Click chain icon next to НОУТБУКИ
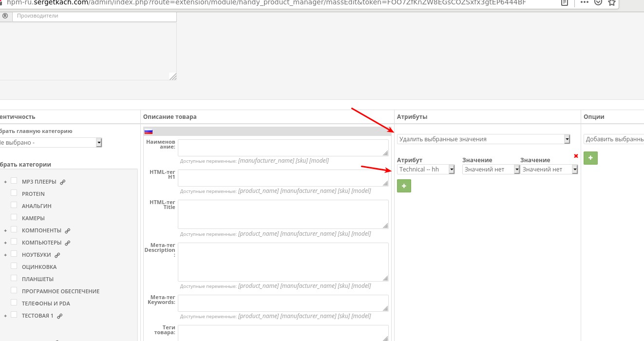Screen dimensions: 644x341 (57, 255)
